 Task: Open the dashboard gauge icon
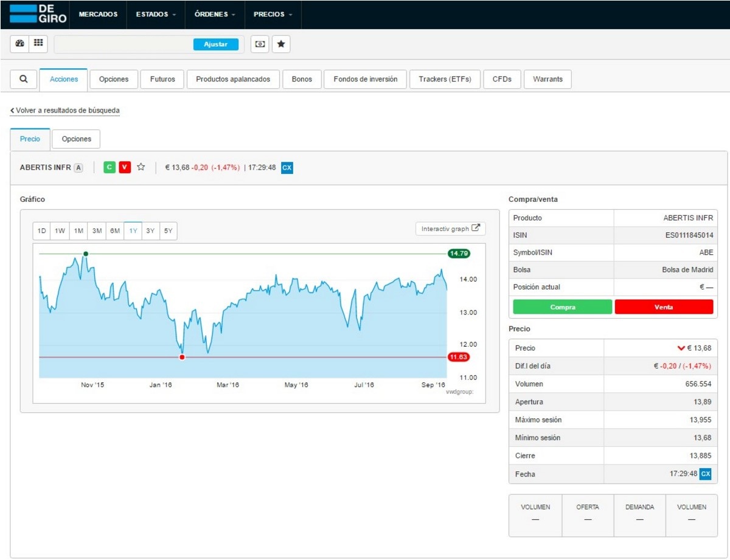pos(20,44)
